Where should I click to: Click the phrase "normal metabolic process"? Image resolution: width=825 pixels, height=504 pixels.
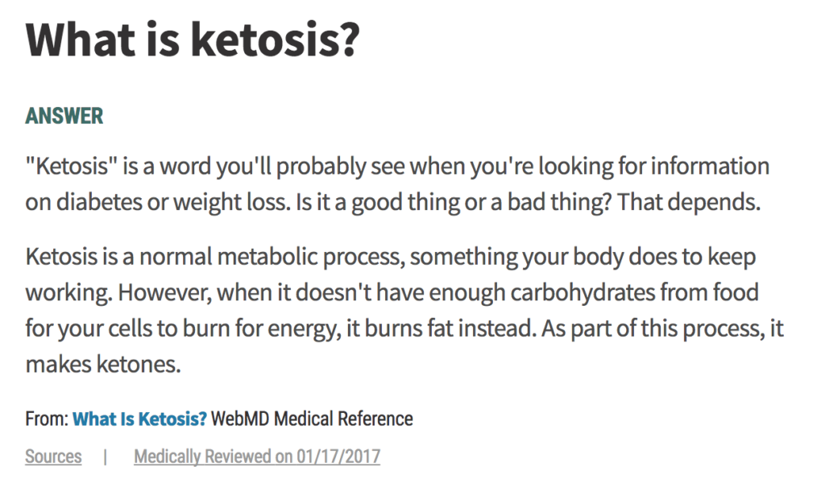(271, 257)
